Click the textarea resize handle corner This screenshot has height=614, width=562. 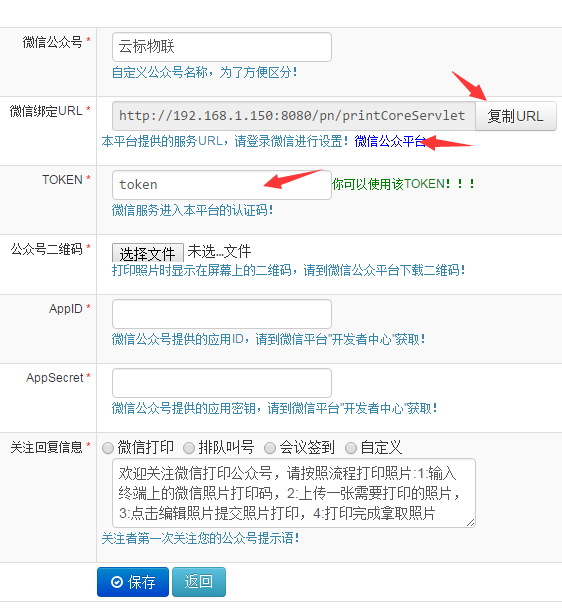pos(471,522)
